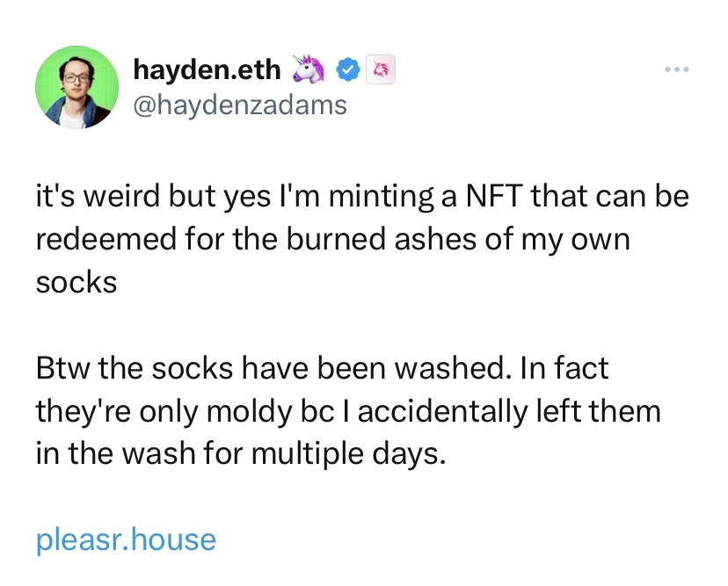
Task: Open the three-dot more options menu
Action: 676,69
